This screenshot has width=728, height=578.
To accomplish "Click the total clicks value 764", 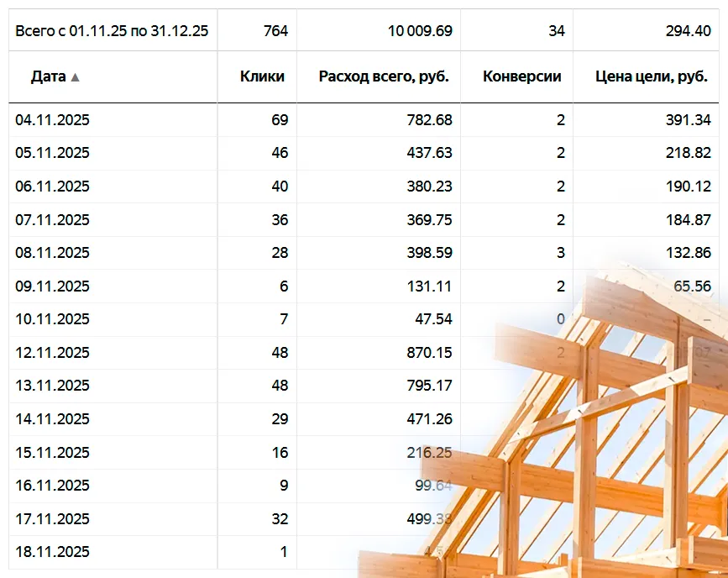I will tap(275, 31).
